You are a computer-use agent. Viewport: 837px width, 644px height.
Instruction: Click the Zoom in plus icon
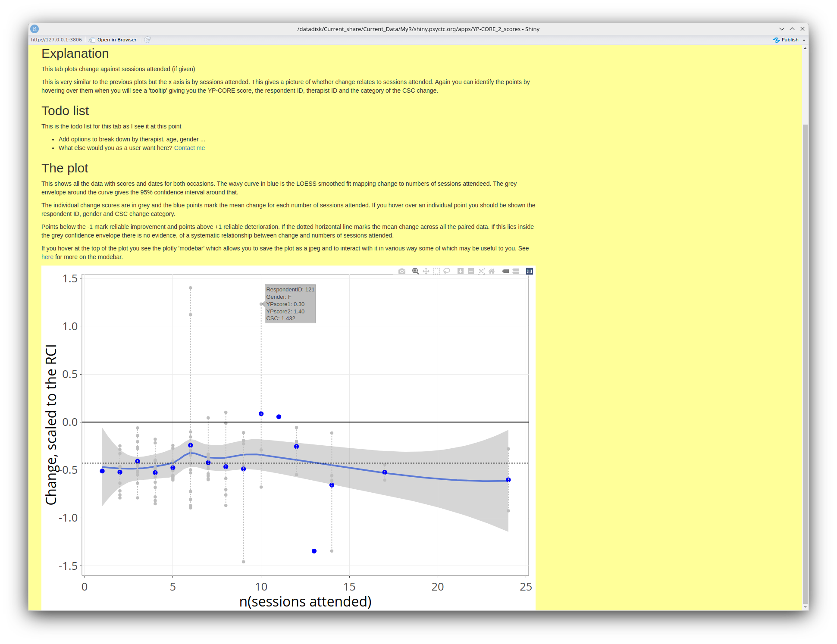tap(461, 271)
